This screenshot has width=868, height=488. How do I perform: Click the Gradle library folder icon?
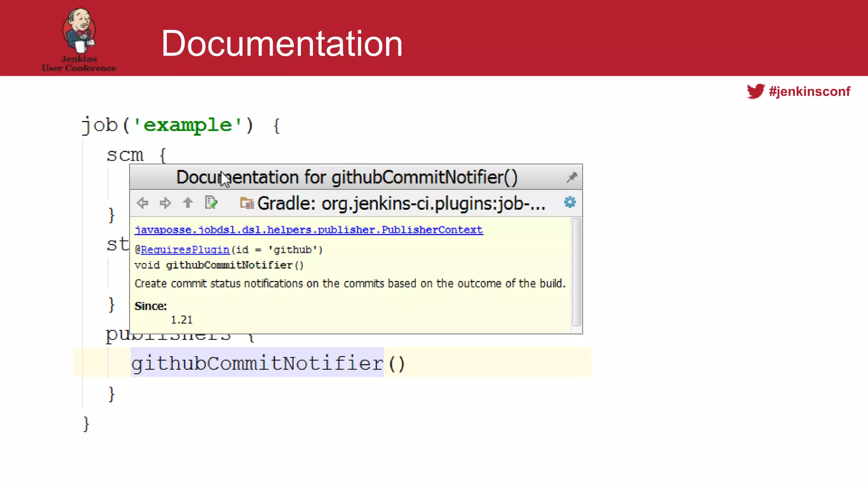(246, 203)
